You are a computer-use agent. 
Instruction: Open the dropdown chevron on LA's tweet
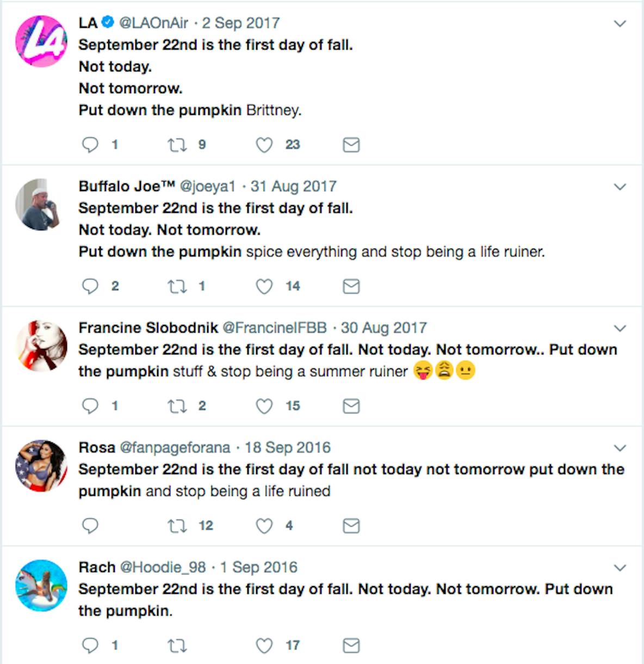coord(620,23)
